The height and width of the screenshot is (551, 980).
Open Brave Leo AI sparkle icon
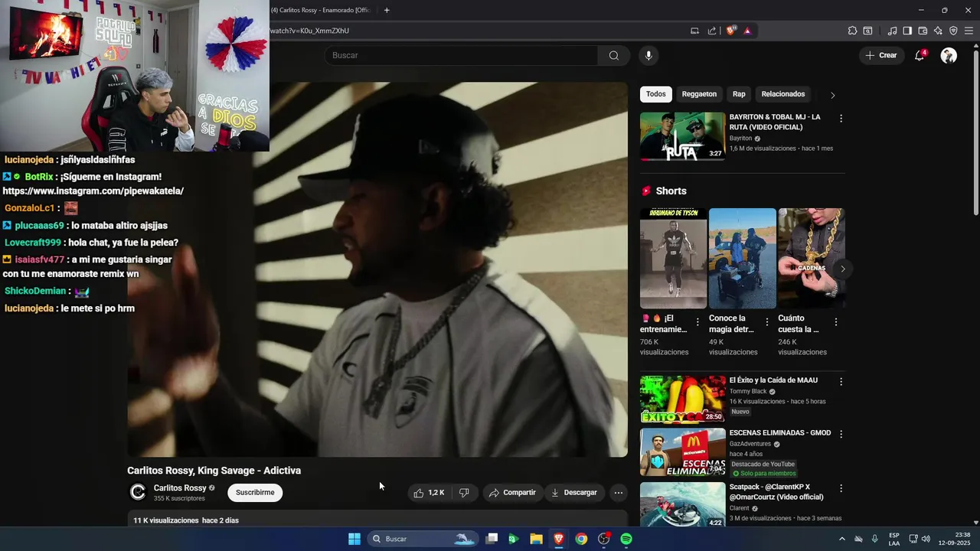click(x=938, y=31)
